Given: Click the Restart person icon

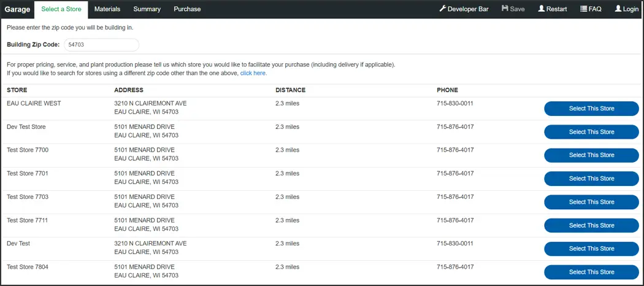Looking at the screenshot, I should click(x=542, y=9).
